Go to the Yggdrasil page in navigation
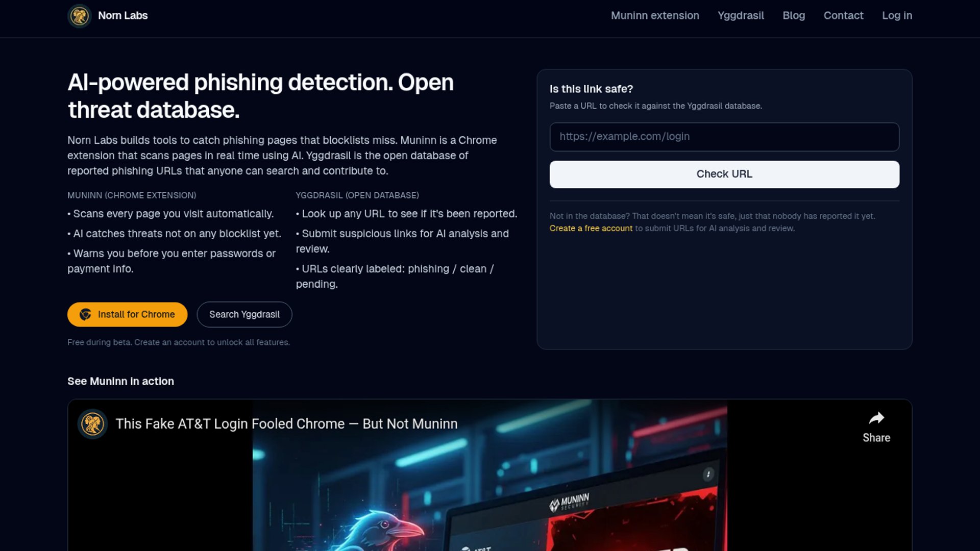The height and width of the screenshot is (551, 980). point(741,16)
